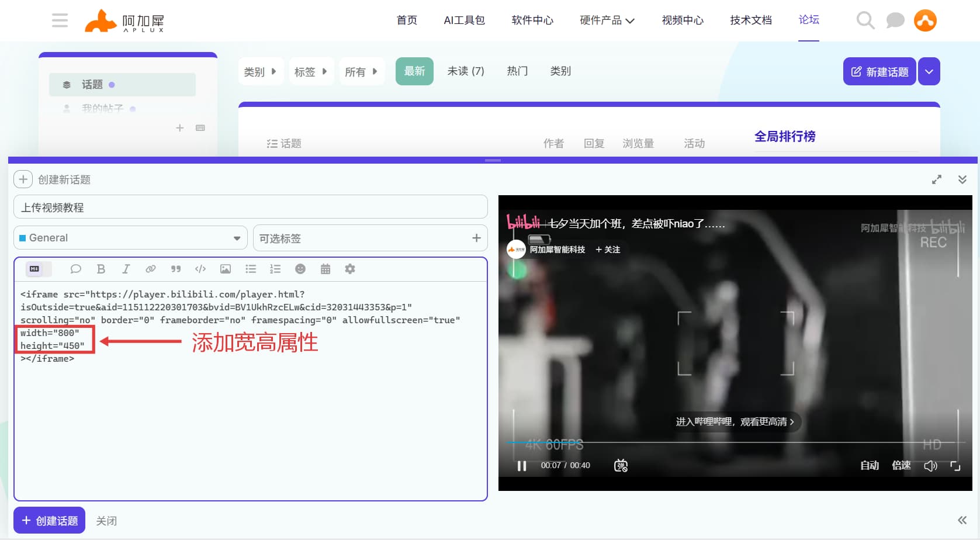Image resolution: width=980 pixels, height=540 pixels.
Task: Go to 视频中心 in top navigation
Action: point(682,20)
